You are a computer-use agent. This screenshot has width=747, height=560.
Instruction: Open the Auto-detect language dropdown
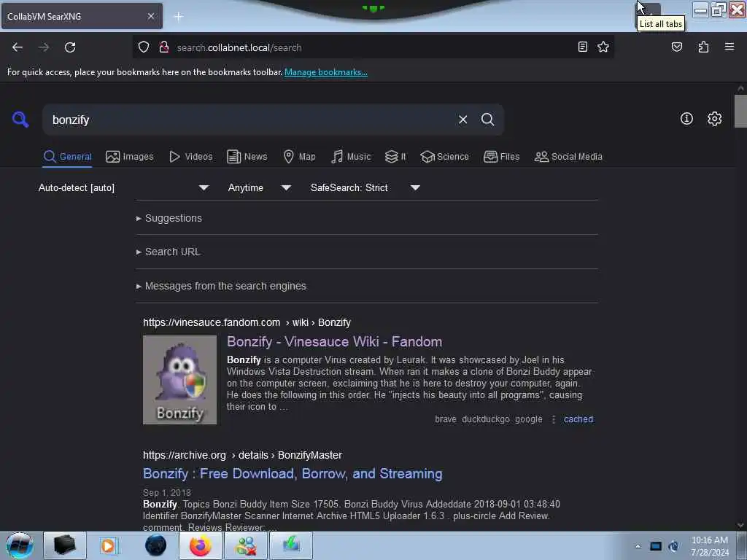123,187
